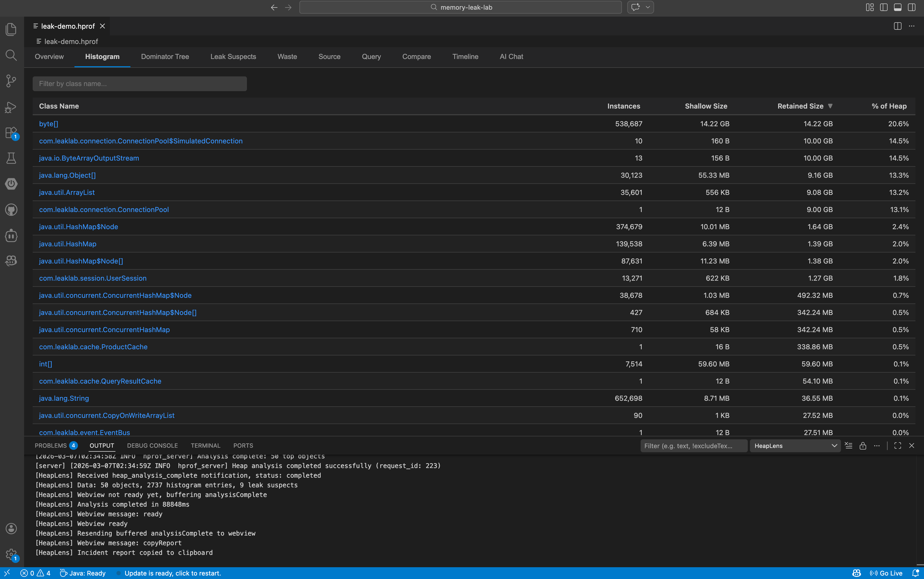Open the com.leaklab.connection.ConnectionPool class link
This screenshot has width=924, height=579.
click(x=104, y=209)
